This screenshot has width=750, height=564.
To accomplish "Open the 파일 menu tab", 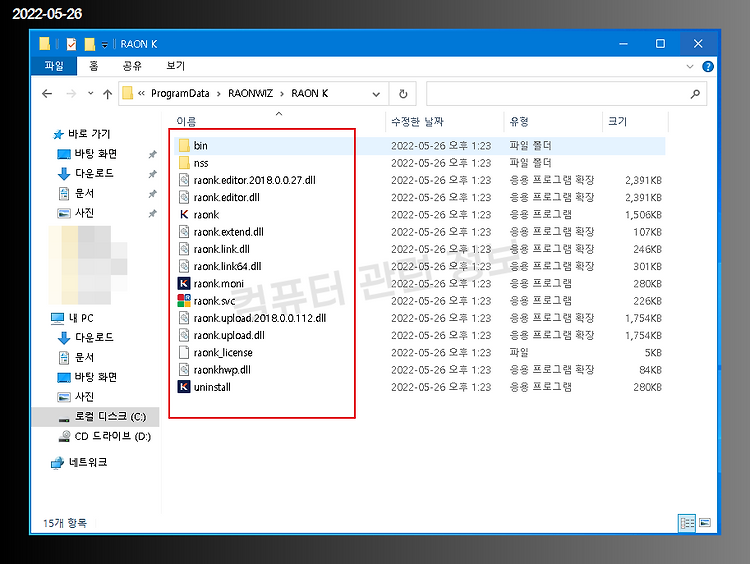I will point(54,66).
